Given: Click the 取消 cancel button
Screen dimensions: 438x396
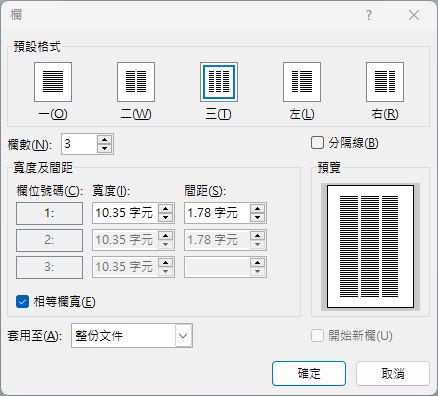Looking at the screenshot, I should [393, 374].
